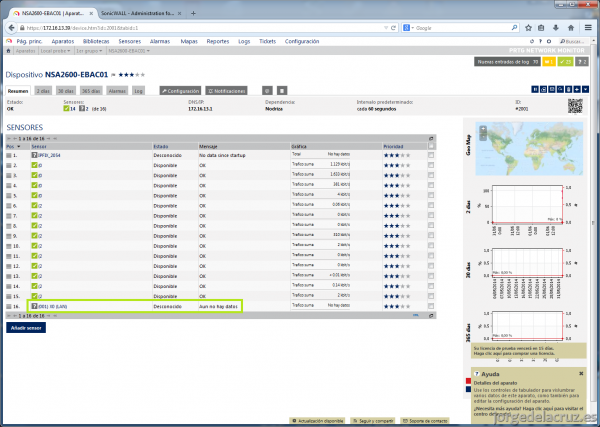This screenshot has width=600, height=427.
Task: Click the Firefox back arrow button
Action: 11,28
